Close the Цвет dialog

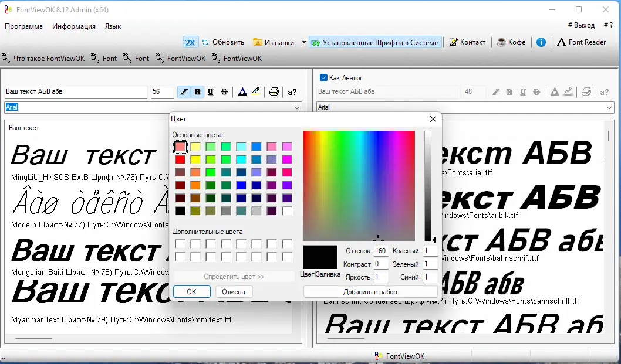pyautogui.click(x=433, y=119)
